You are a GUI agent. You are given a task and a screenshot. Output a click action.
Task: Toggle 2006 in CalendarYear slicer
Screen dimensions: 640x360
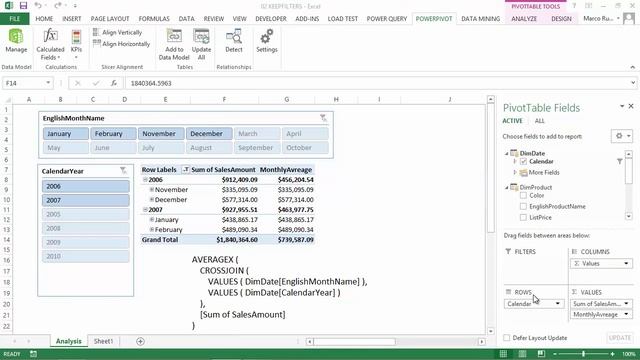pyautogui.click(x=86, y=186)
